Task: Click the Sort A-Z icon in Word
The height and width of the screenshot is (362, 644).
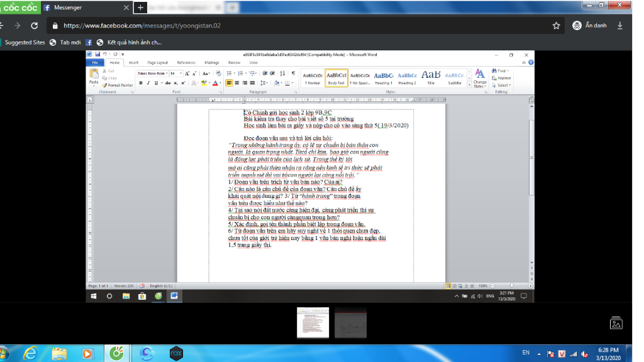Action: click(282, 74)
